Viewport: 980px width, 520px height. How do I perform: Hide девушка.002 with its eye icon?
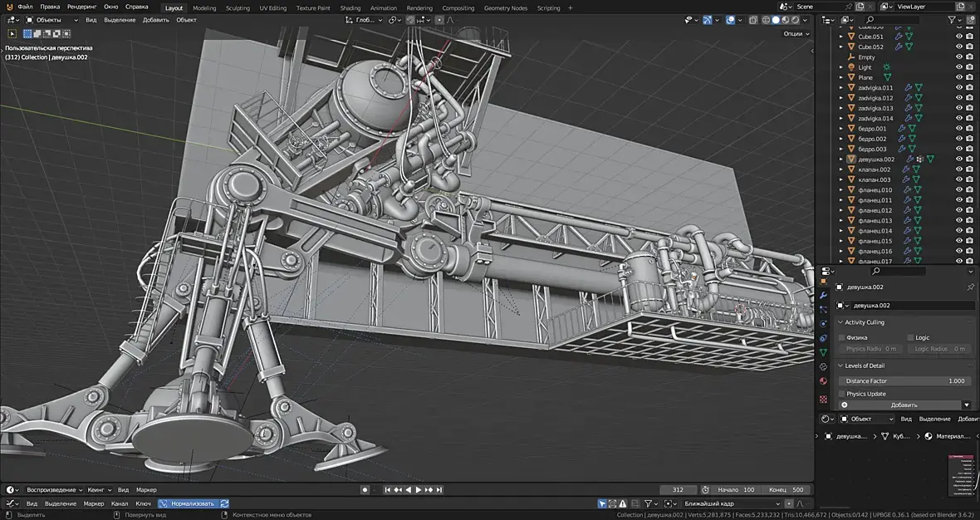(x=959, y=159)
